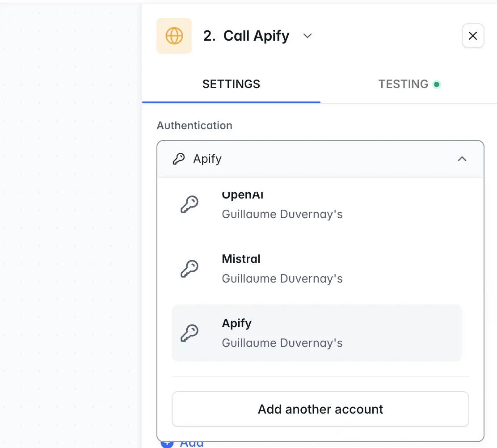The height and width of the screenshot is (448, 497).
Task: Click the key icon beside OpenAI
Action: click(x=189, y=204)
